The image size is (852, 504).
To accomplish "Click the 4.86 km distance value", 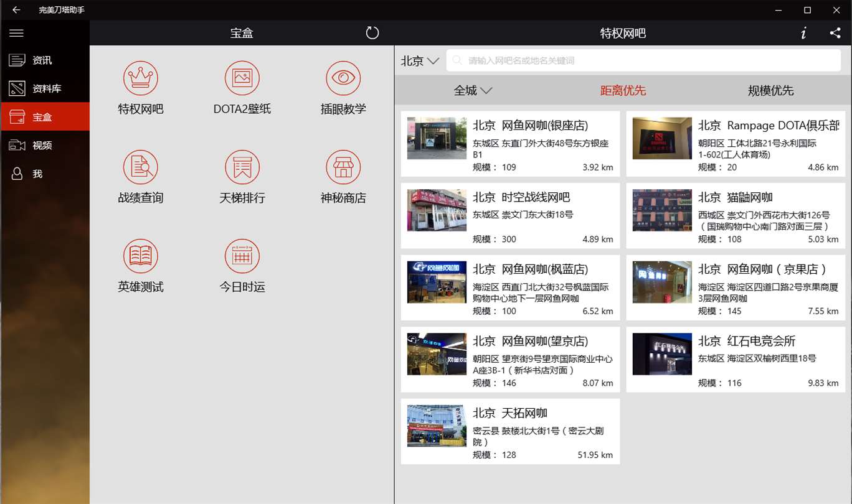I will point(823,167).
